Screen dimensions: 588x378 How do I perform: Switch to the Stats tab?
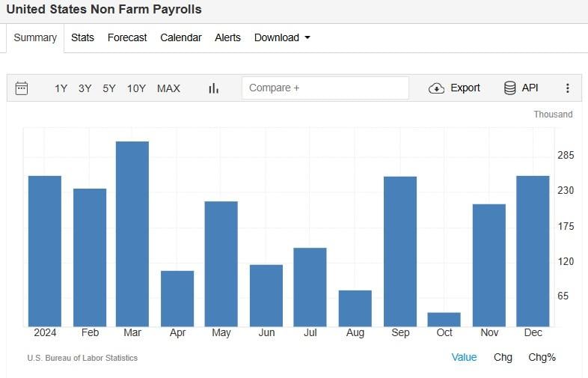(x=82, y=37)
